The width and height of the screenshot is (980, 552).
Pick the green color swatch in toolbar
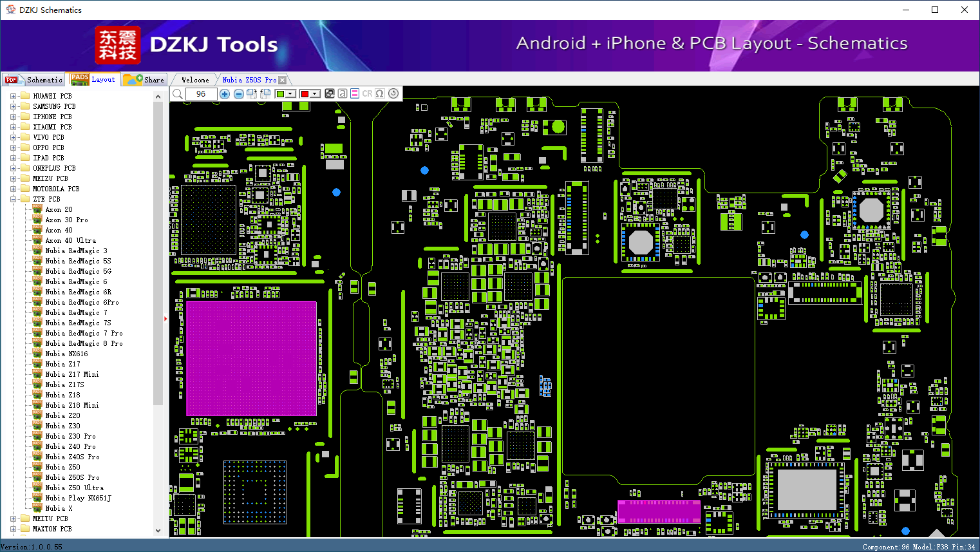click(280, 94)
